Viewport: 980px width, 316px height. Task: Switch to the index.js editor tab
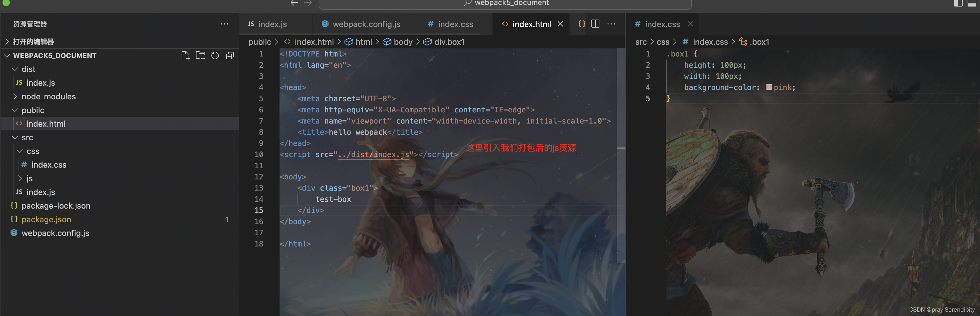pos(276,24)
